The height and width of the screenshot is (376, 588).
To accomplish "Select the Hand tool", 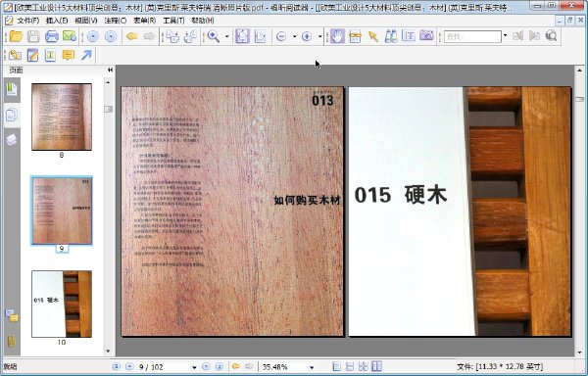I will [x=337, y=36].
